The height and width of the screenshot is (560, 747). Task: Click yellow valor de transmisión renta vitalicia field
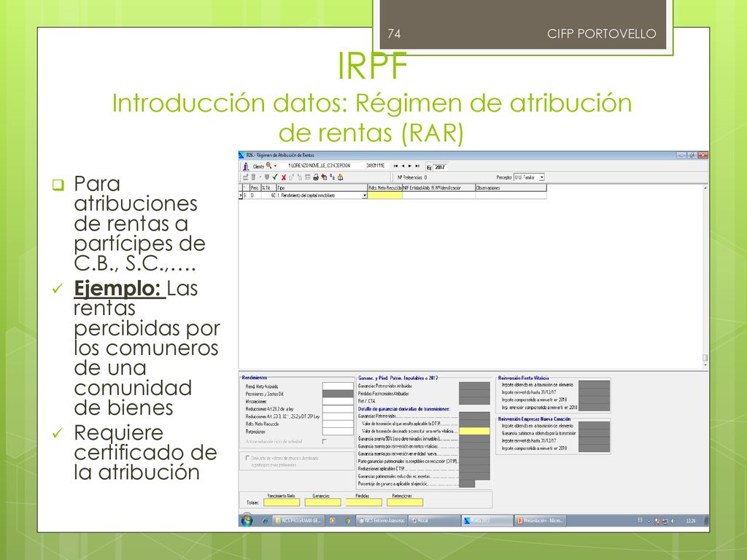474,430
